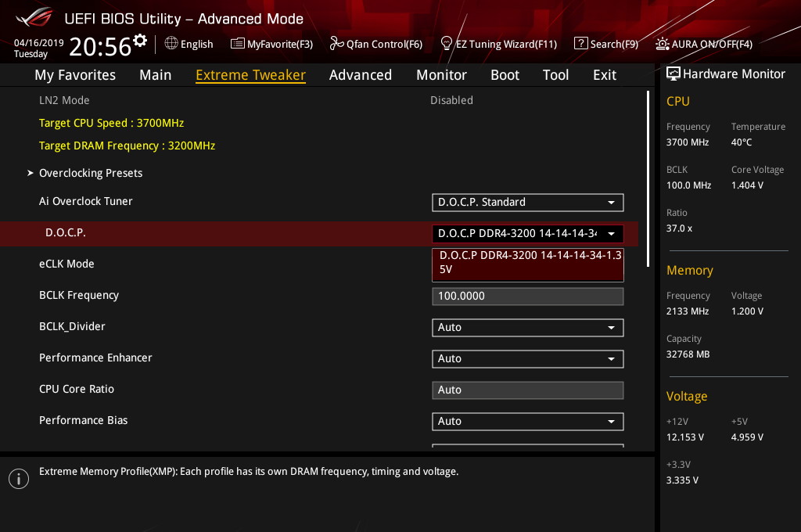The width and height of the screenshot is (801, 532).
Task: Click the AURA light icon
Action: point(662,44)
